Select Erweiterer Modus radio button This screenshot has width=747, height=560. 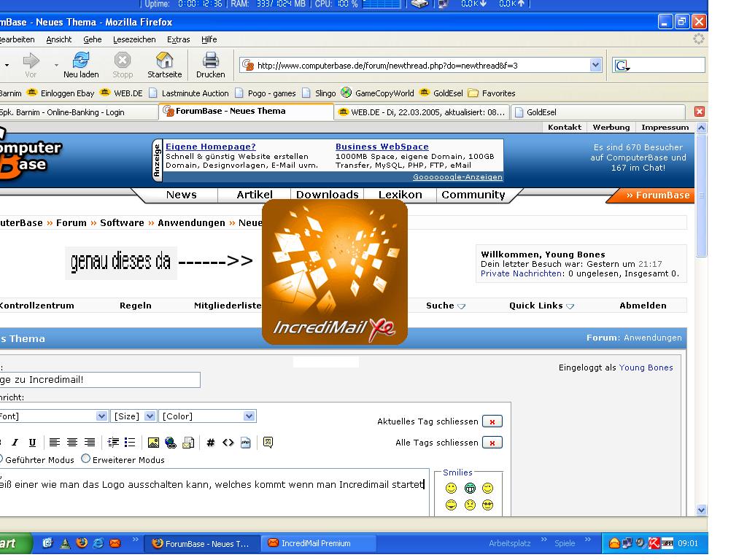pos(86,459)
